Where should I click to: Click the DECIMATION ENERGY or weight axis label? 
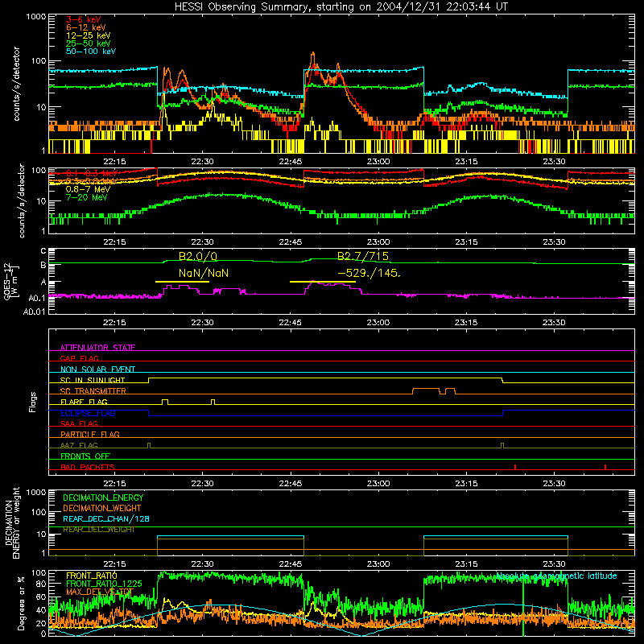[13, 522]
